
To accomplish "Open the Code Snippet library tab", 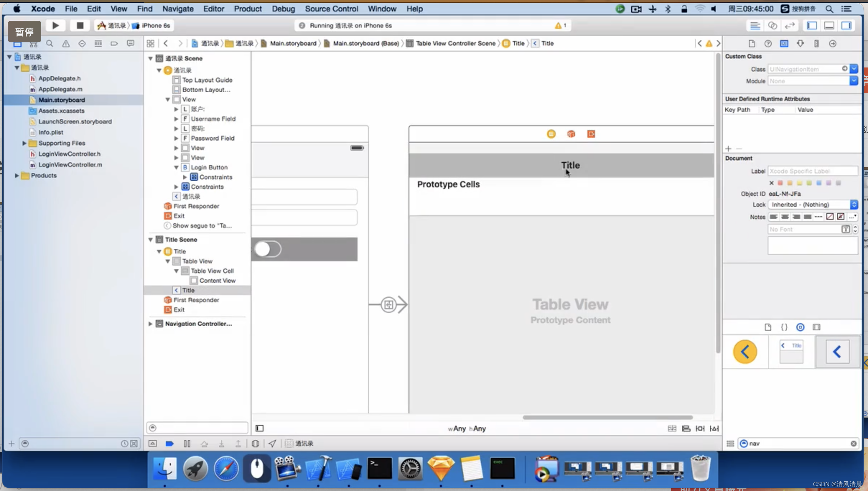I will coord(784,327).
